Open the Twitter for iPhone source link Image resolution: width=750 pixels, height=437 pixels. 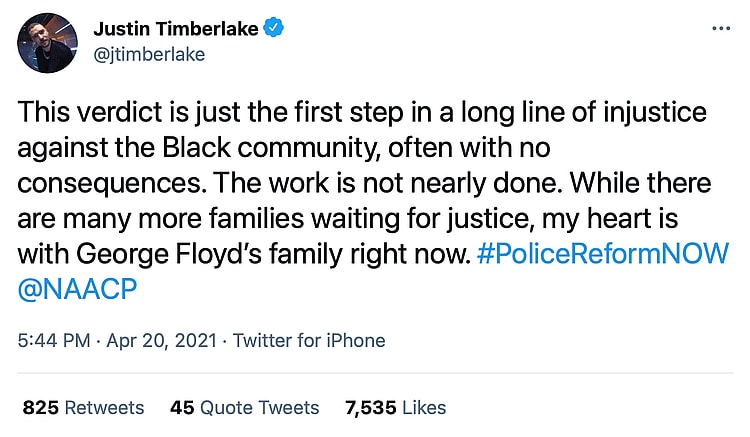tap(309, 340)
